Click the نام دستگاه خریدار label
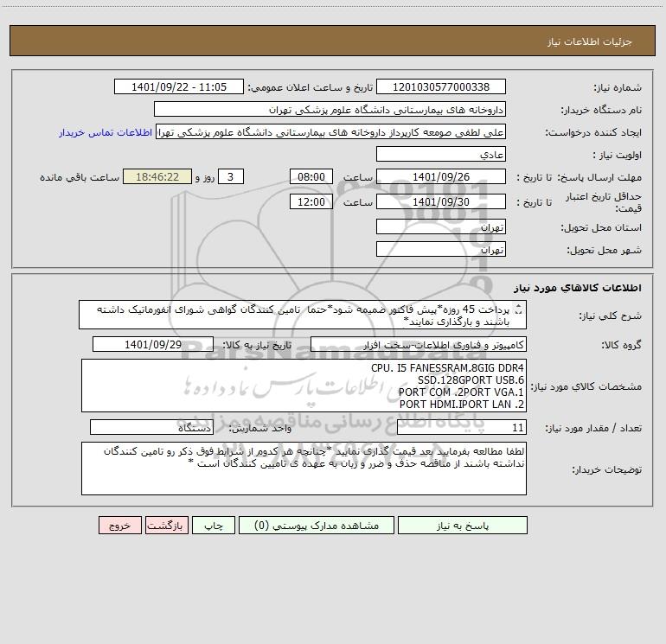This screenshot has width=666, height=644. click(x=601, y=110)
